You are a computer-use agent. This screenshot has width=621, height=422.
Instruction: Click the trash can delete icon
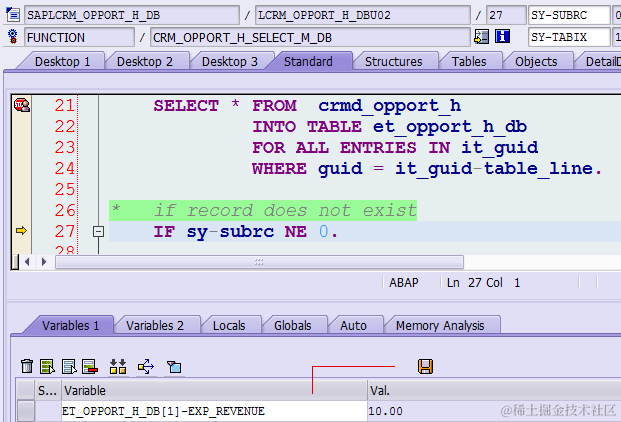27,366
